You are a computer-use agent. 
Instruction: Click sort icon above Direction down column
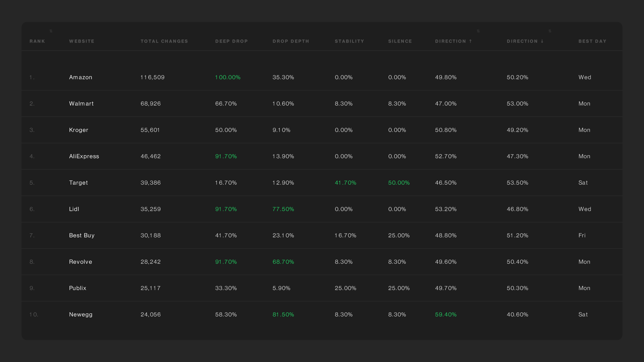pyautogui.click(x=550, y=31)
